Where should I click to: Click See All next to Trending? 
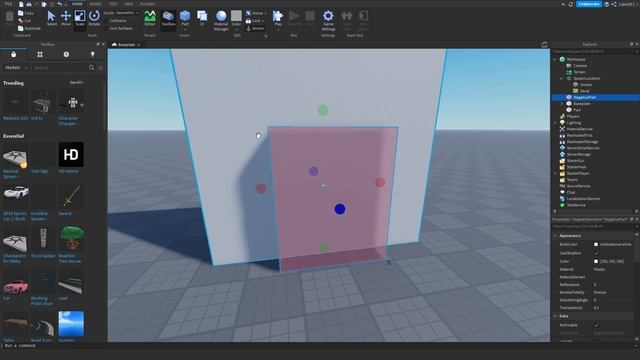(x=76, y=83)
